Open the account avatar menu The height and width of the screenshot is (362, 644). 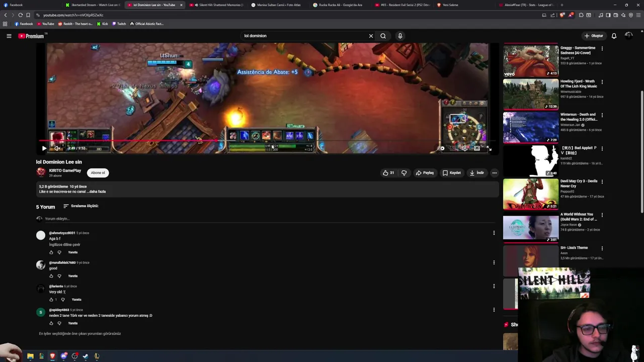pyautogui.click(x=628, y=36)
